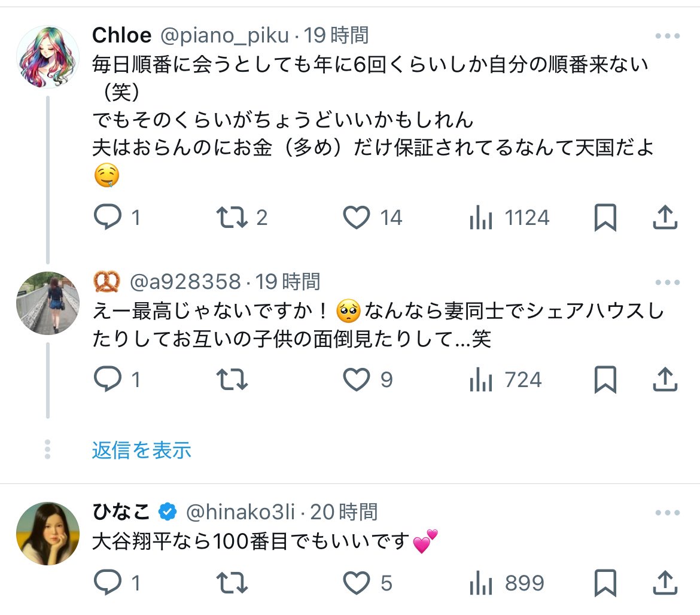View analytics for Chloe's 1124-view tweet

tap(481, 218)
